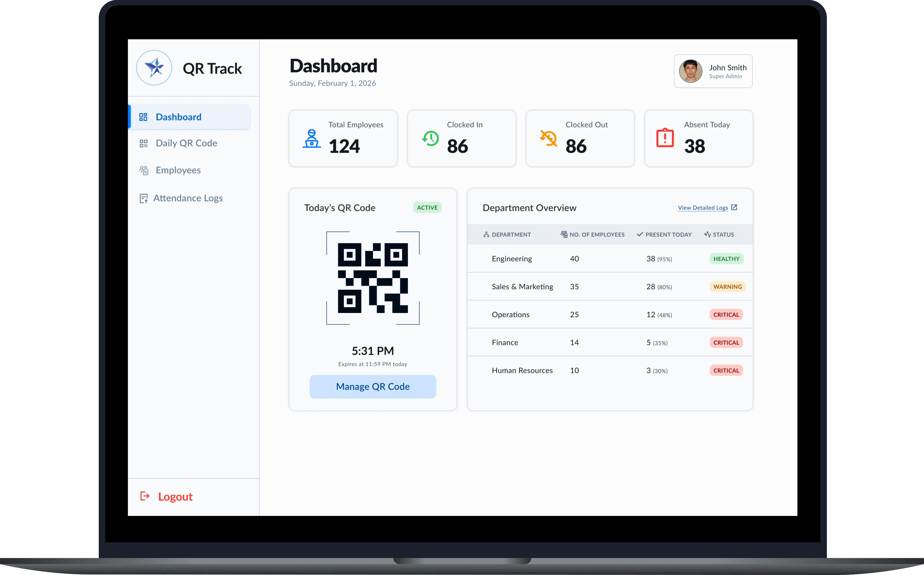Select the Clocked Out 86 card
This screenshot has width=924, height=575.
(580, 138)
